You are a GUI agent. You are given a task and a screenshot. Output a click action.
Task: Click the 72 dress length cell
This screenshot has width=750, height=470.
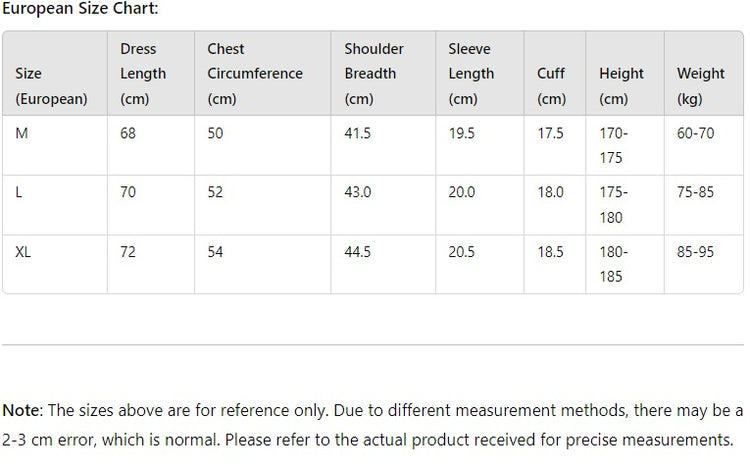[x=128, y=252]
